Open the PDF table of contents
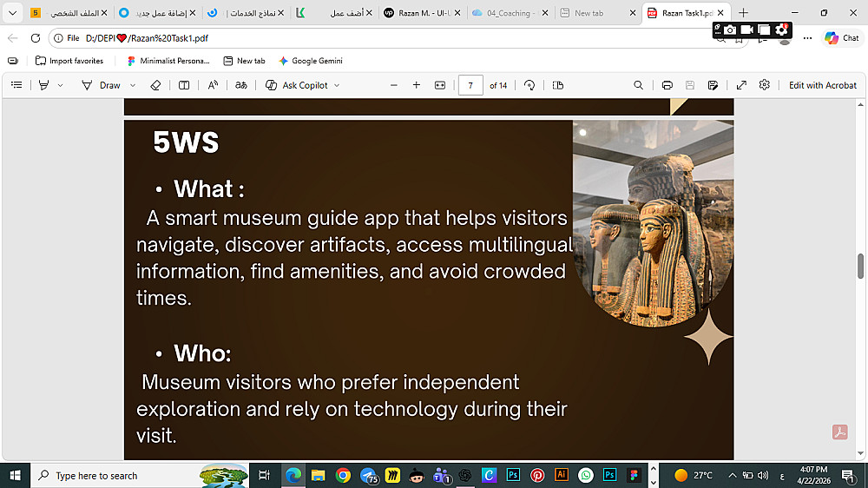Screen dimensions: 868x488 (x=16, y=85)
